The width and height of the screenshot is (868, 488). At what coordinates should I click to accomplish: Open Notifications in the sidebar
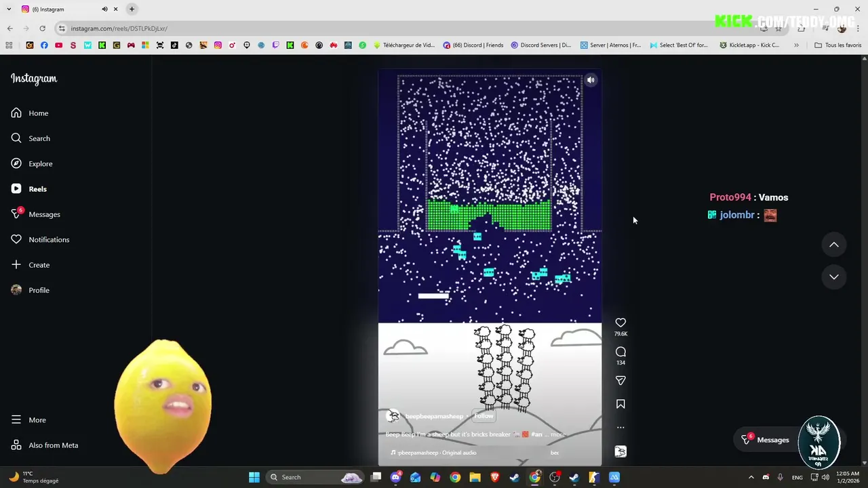[40, 239]
